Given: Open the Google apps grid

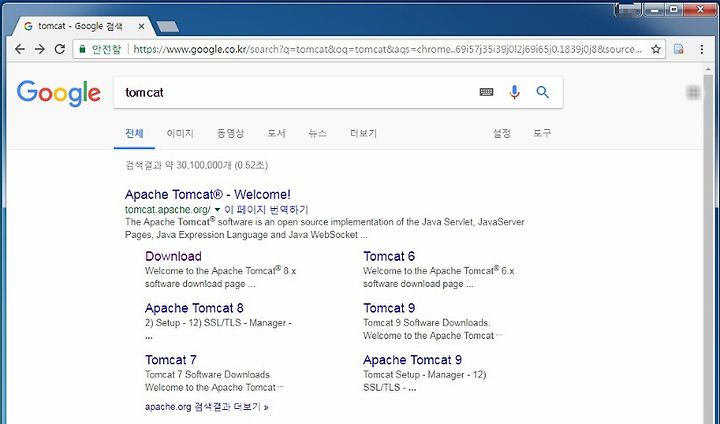Looking at the screenshot, I should point(693,93).
